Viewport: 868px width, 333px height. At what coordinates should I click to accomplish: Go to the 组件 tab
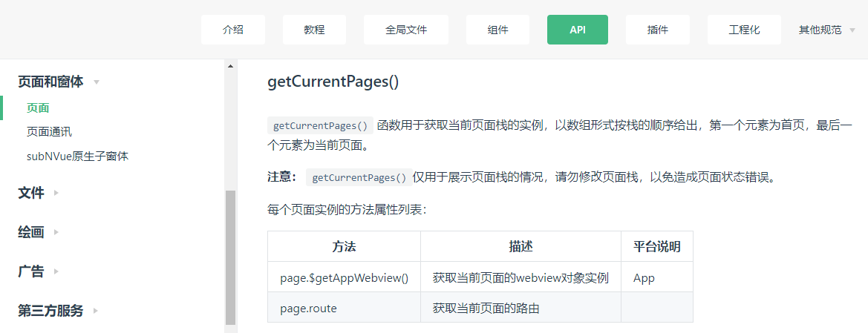(497, 30)
